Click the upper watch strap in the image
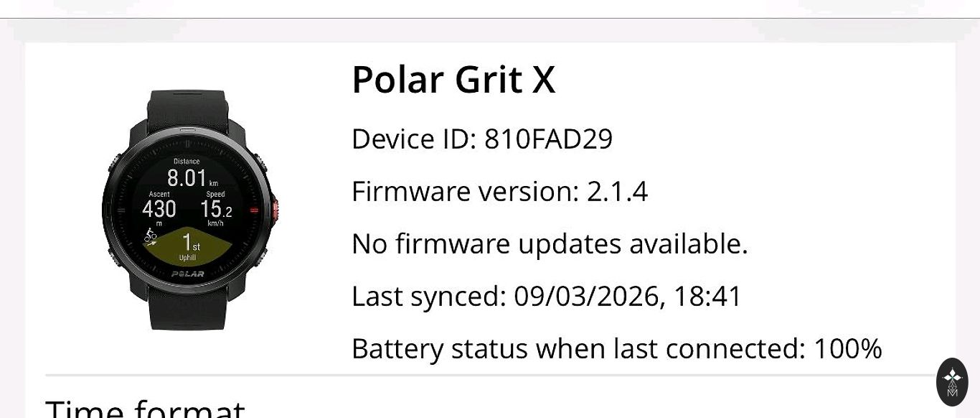This screenshot has width=980, height=418. [188, 108]
